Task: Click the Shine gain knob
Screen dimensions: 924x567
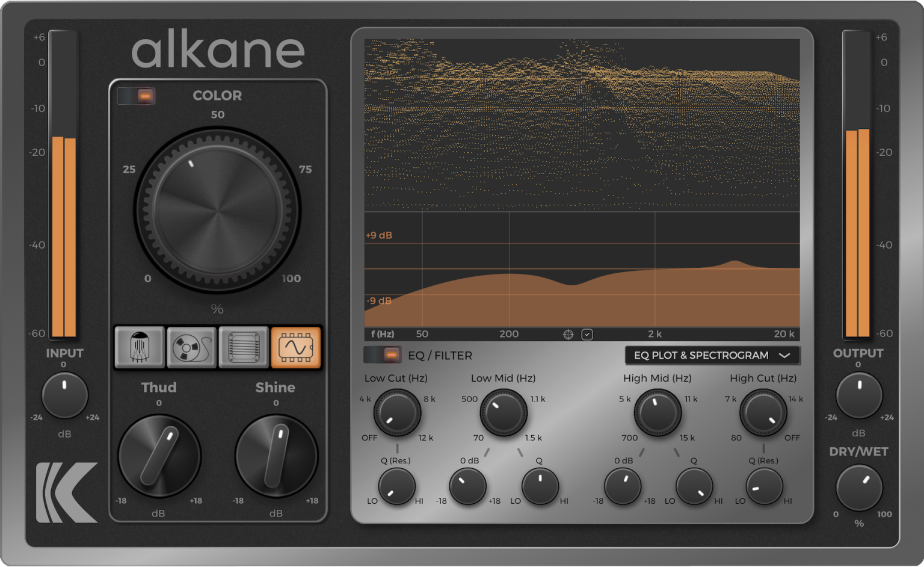Action: click(x=276, y=456)
